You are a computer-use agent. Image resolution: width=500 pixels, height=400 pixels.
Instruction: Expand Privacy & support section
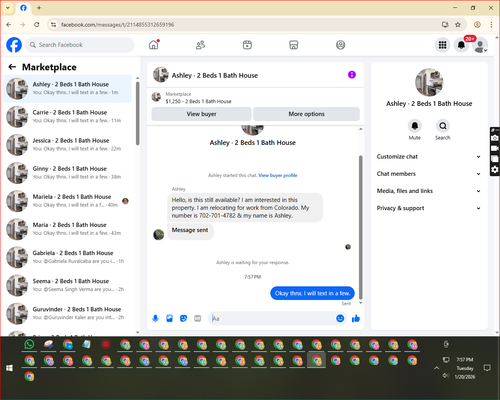tap(429, 208)
